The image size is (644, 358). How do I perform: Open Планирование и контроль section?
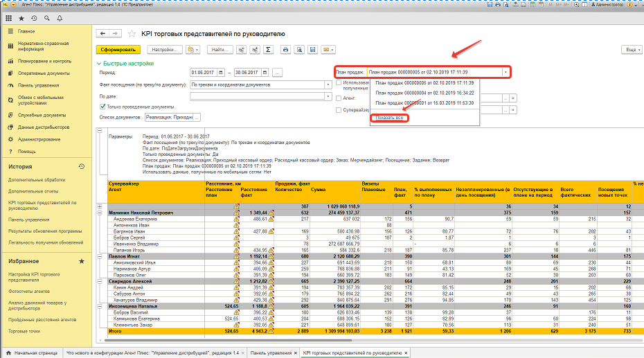[x=44, y=61]
